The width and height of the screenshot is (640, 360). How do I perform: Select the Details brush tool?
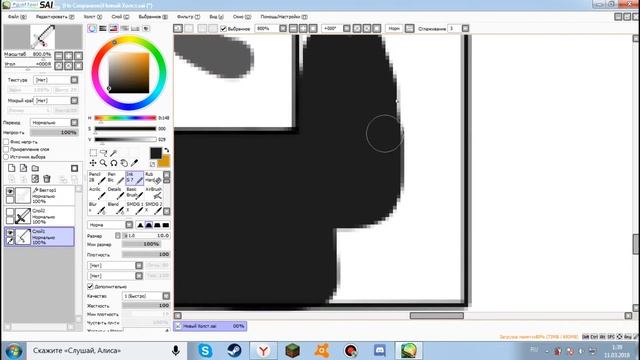tap(116, 193)
